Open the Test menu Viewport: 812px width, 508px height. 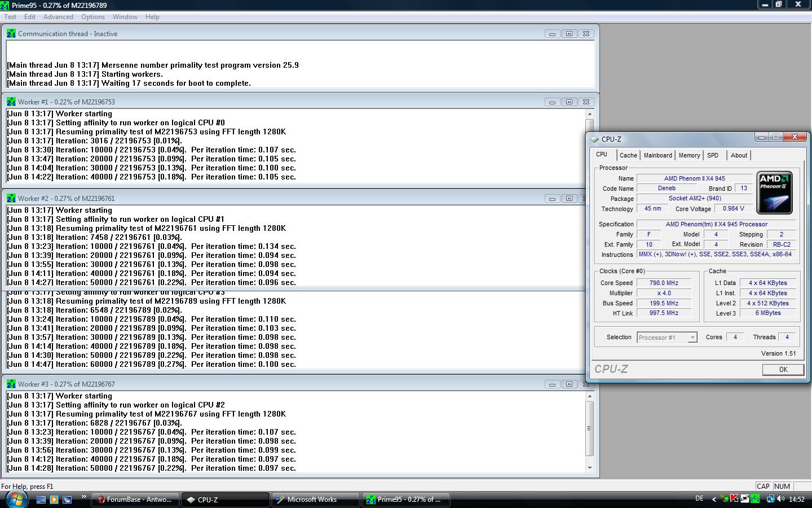pyautogui.click(x=10, y=17)
